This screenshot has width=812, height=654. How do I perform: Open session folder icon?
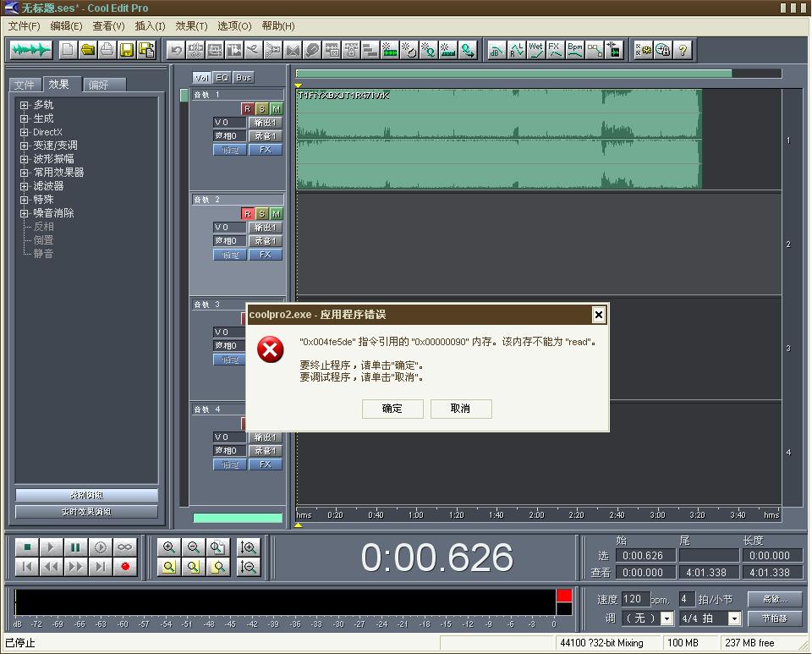click(87, 50)
